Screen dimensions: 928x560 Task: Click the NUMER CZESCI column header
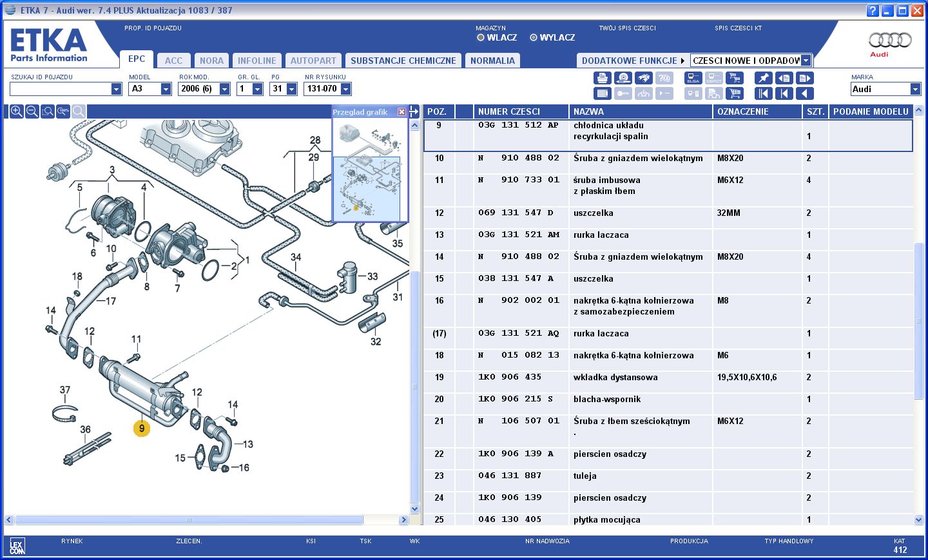point(521,111)
